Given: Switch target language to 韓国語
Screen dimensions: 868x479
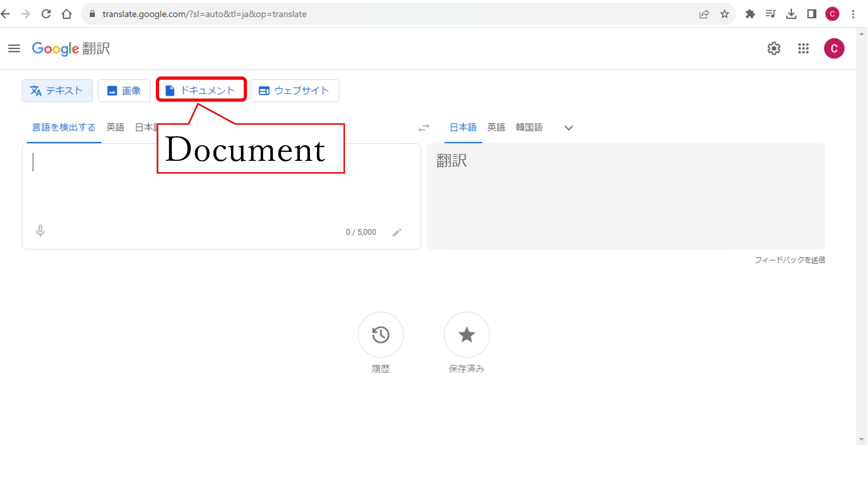Looking at the screenshot, I should (529, 127).
